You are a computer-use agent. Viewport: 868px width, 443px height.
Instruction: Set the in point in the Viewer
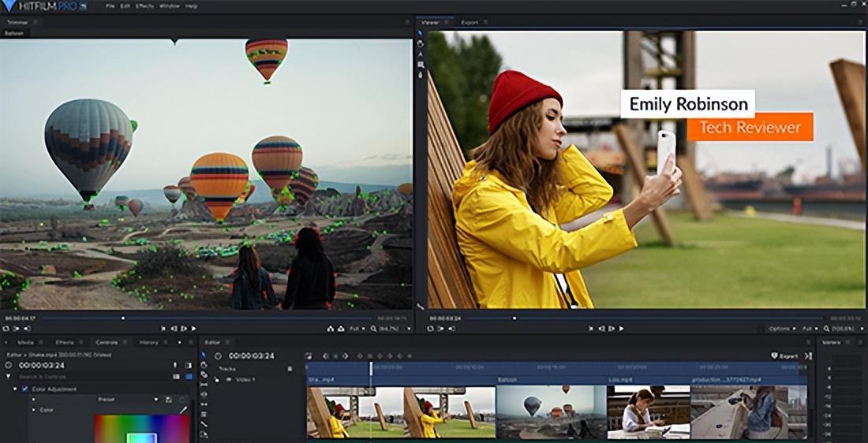(x=441, y=329)
